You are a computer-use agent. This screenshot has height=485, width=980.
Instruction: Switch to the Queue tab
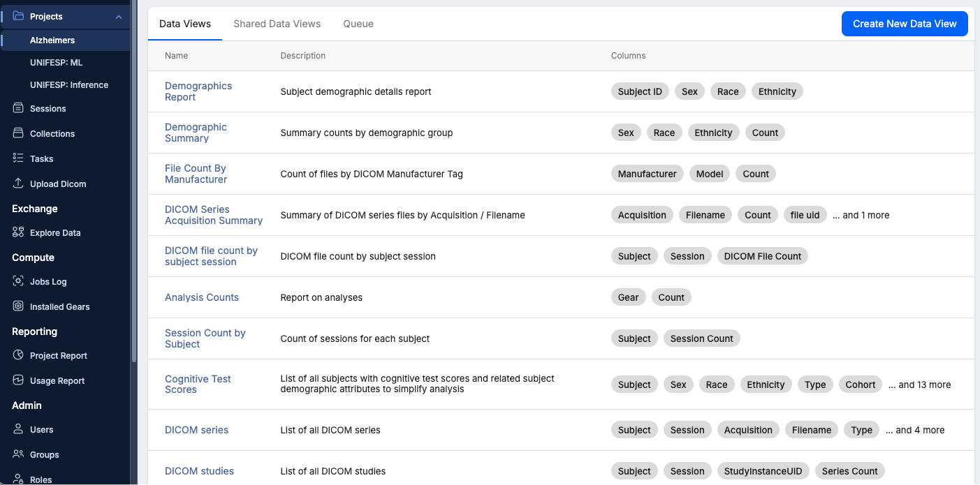tap(358, 24)
